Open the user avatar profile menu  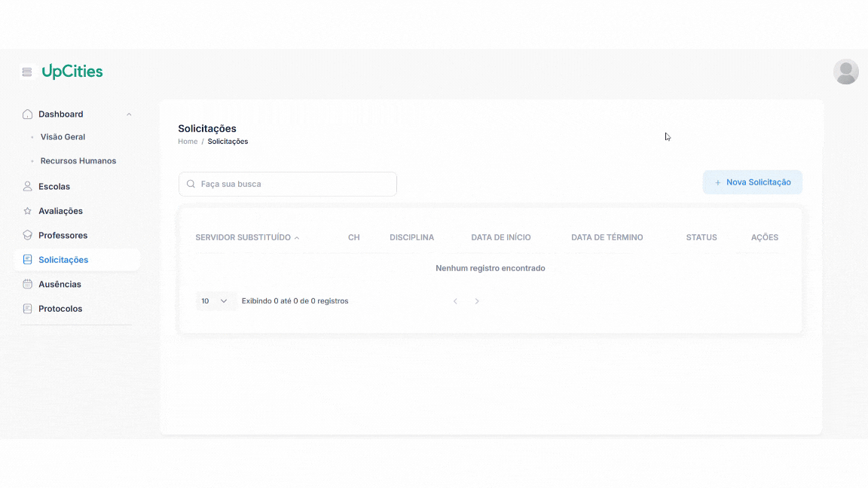(846, 72)
